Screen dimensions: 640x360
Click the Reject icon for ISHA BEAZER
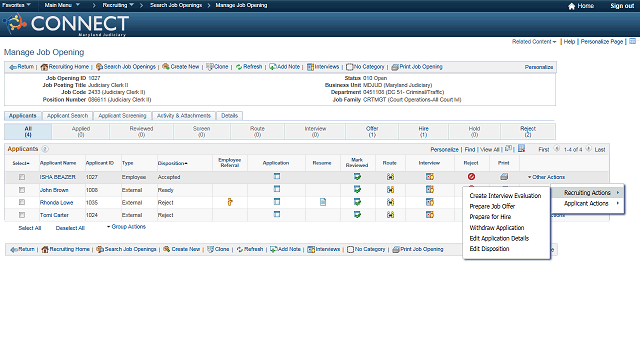pos(471,177)
